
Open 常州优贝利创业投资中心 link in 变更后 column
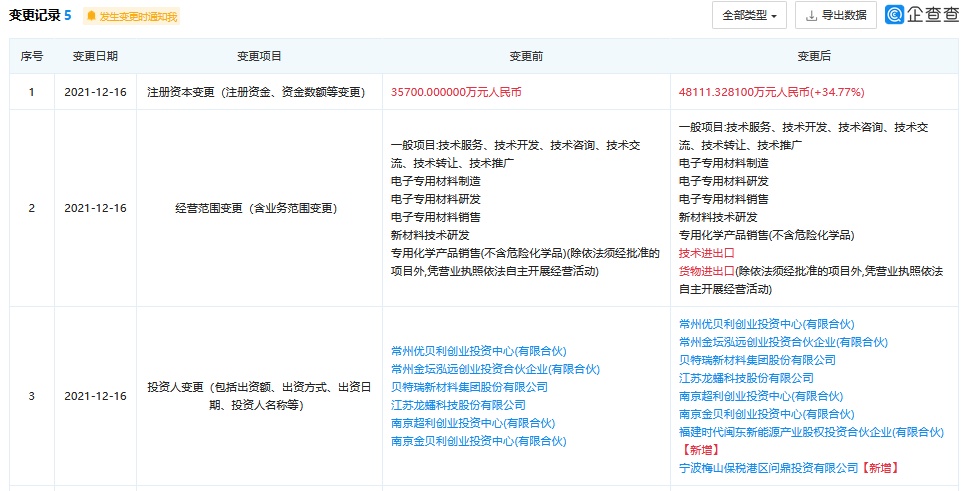767,324
